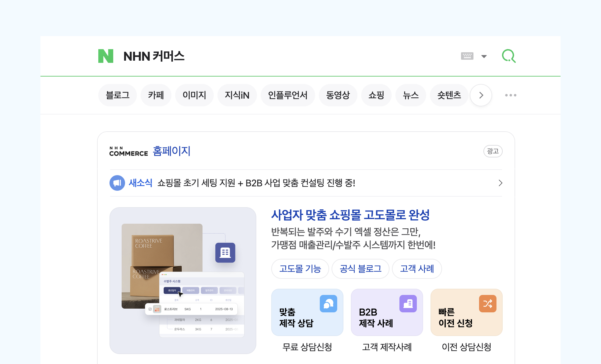Open the 맞춤 제작 상담 card
Viewport: 601px width, 364px height.
[x=307, y=312]
